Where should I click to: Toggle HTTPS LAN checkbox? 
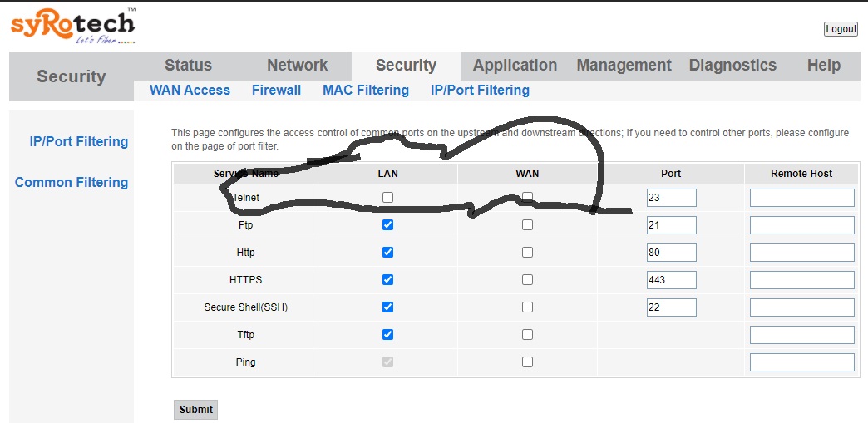(388, 279)
